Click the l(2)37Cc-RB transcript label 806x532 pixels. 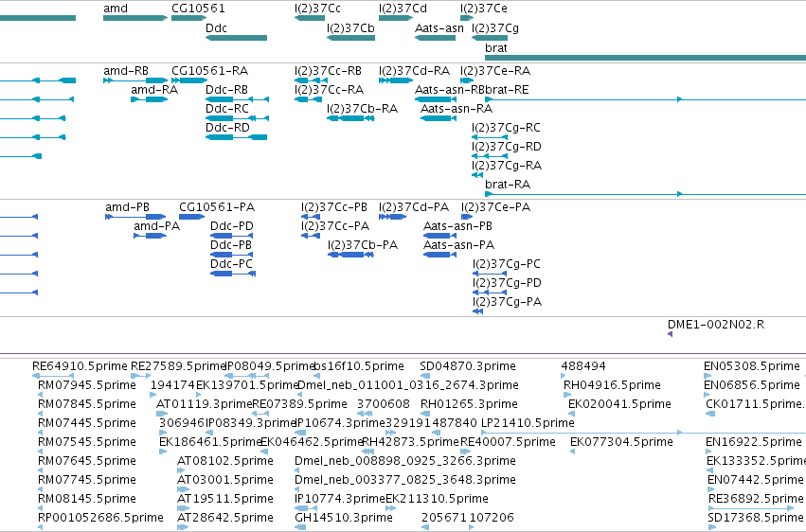tap(328, 71)
